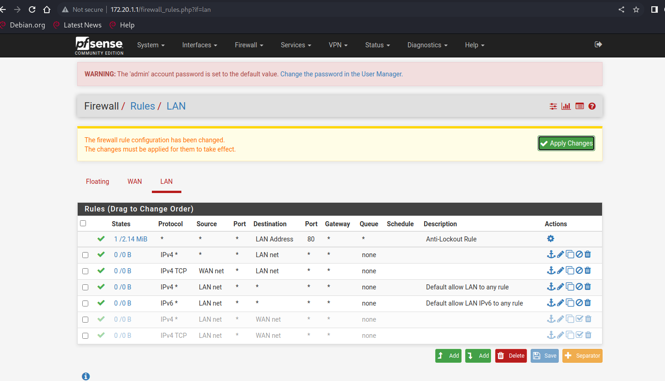The image size is (665, 381).
Task: Open the bar chart status icon
Action: coord(566,106)
